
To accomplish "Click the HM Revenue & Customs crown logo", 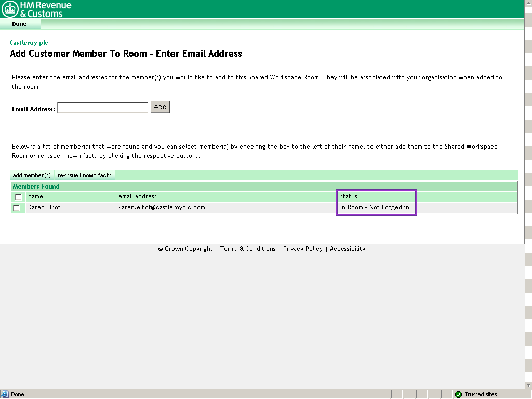I will point(10,9).
